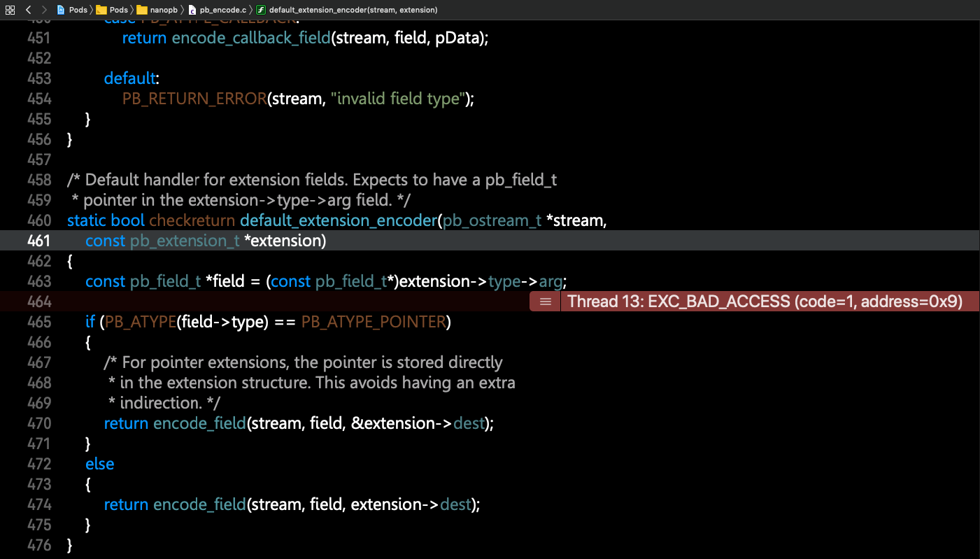Click the blue document icon beside first Pods
The width and height of the screenshot is (980, 559).
[59, 10]
